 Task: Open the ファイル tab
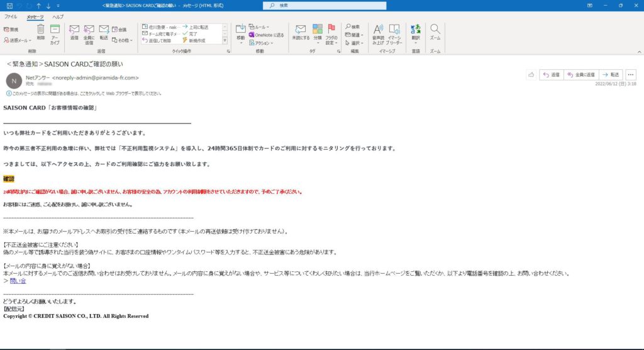11,16
